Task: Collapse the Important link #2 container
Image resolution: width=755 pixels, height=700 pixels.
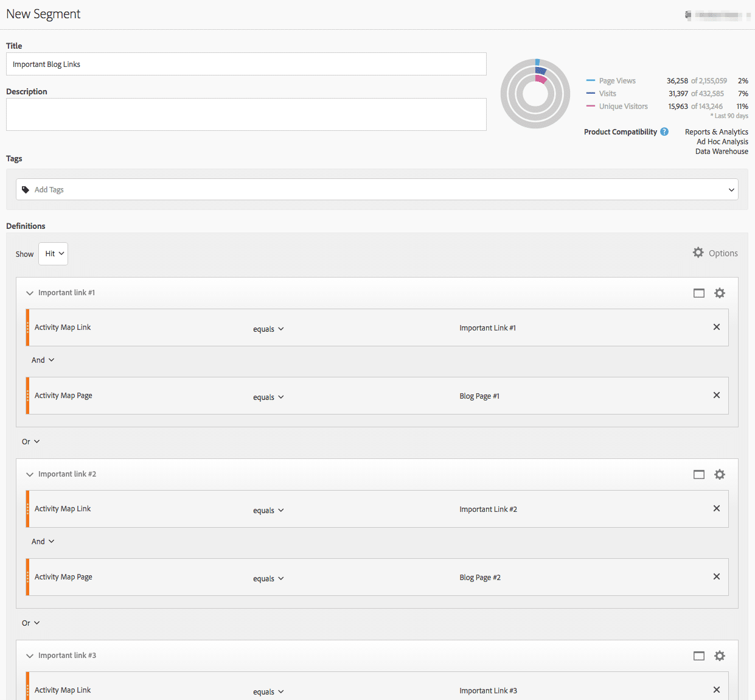Action: click(30, 475)
